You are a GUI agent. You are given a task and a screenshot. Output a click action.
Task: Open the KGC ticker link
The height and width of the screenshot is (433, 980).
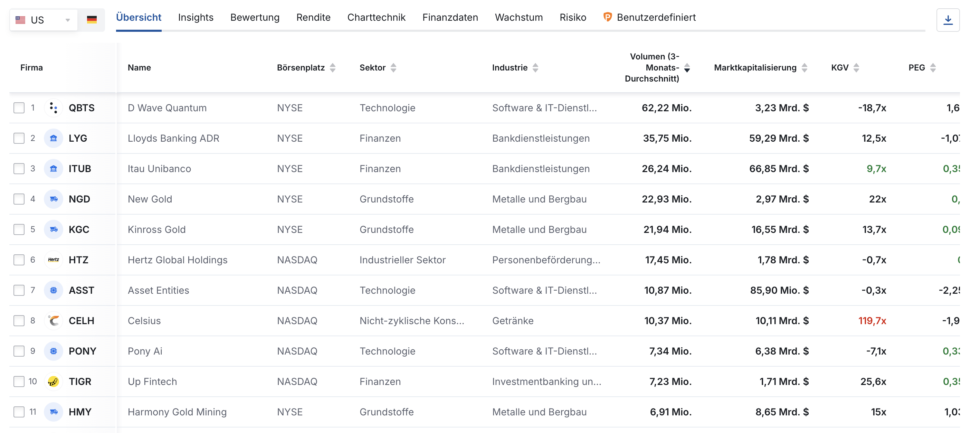pos(79,229)
